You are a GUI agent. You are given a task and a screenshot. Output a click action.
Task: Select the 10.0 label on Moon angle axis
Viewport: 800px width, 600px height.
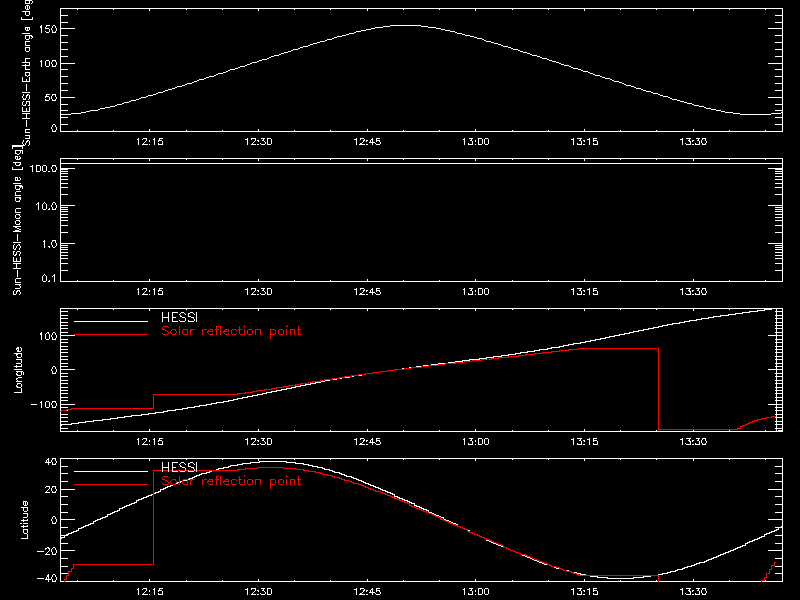pyautogui.click(x=46, y=206)
